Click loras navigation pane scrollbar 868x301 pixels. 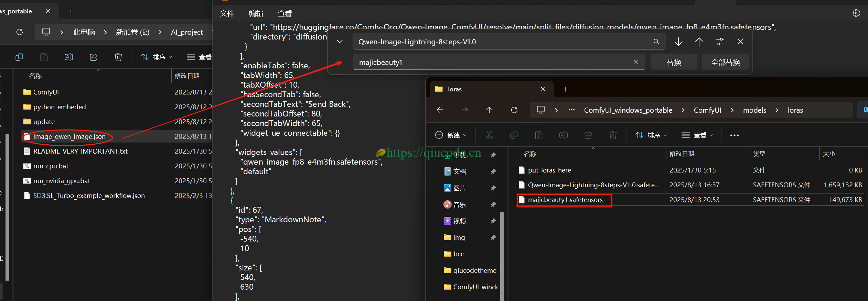point(502,256)
